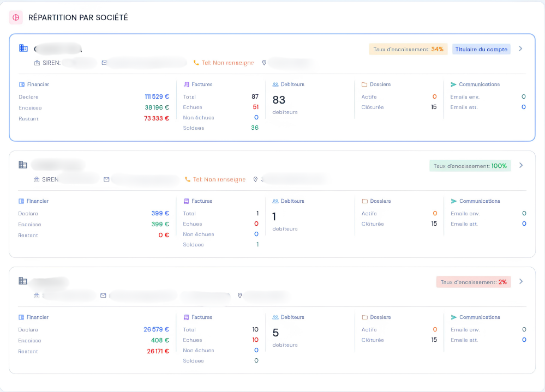The width and height of the screenshot is (545, 392).
Task: Click the Taux d'encaissement 34% badge
Action: [409, 49]
